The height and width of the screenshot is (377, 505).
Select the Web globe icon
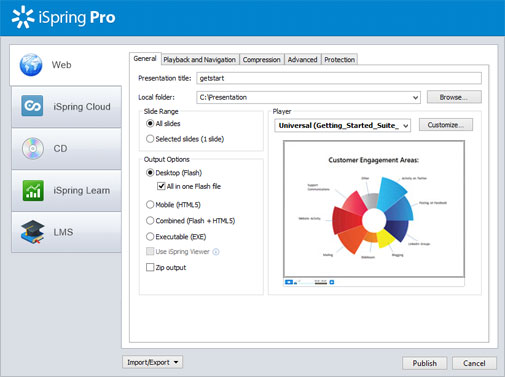tap(31, 65)
